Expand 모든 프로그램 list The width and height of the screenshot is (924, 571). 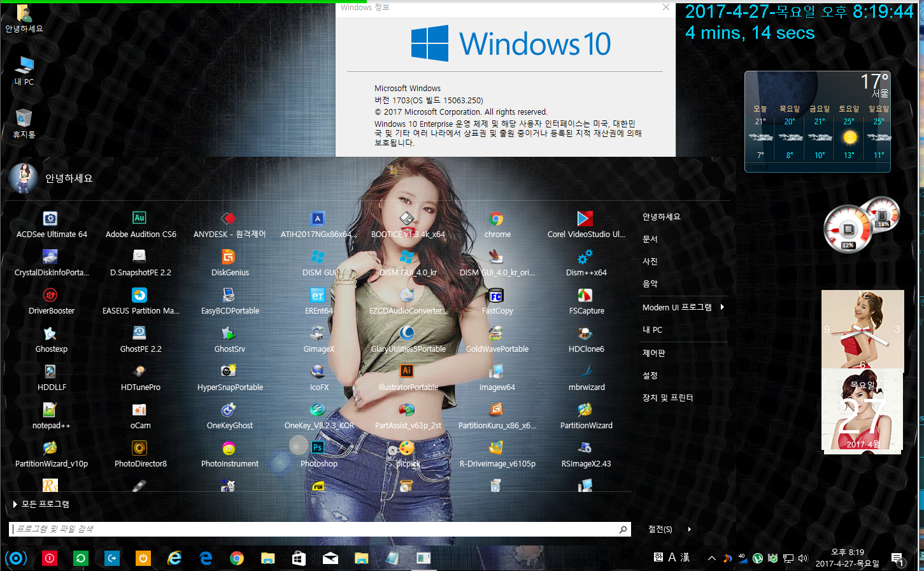(41, 504)
